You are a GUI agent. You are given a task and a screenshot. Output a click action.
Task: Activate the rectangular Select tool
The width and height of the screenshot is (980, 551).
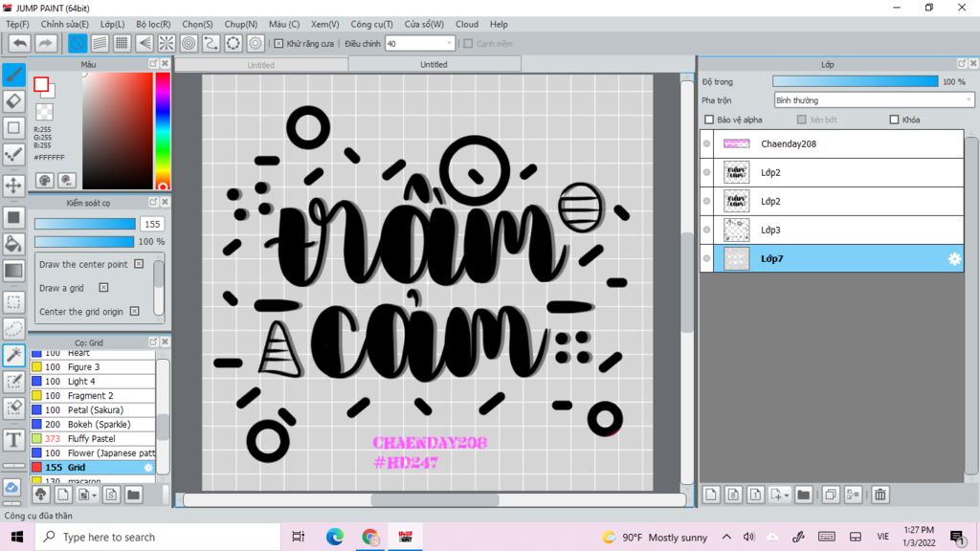tap(13, 301)
